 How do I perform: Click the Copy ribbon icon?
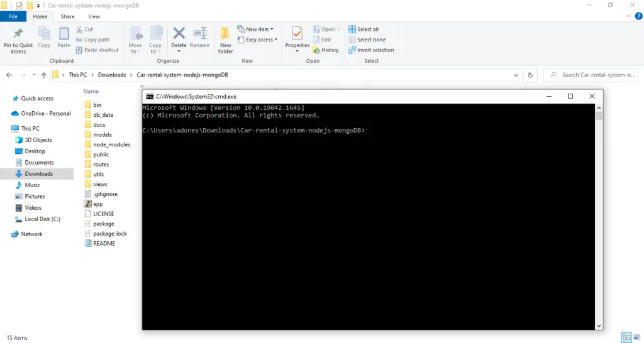(x=44, y=34)
